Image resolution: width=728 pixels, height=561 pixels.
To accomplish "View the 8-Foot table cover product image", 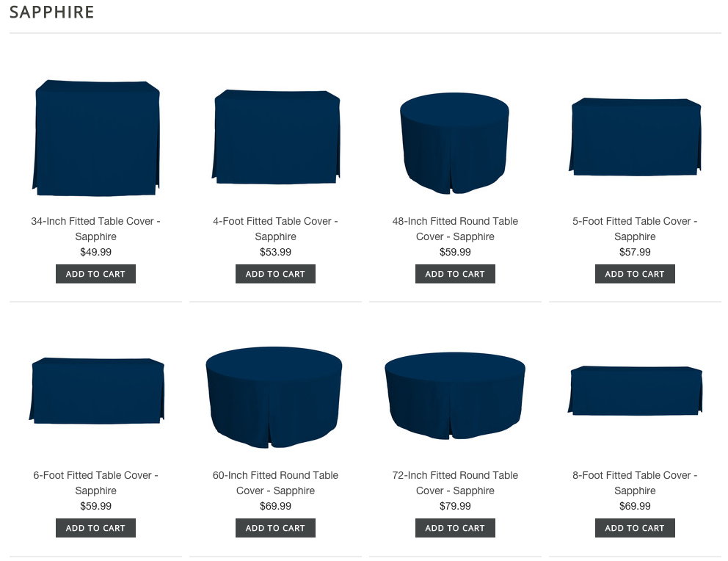I will click(635, 391).
